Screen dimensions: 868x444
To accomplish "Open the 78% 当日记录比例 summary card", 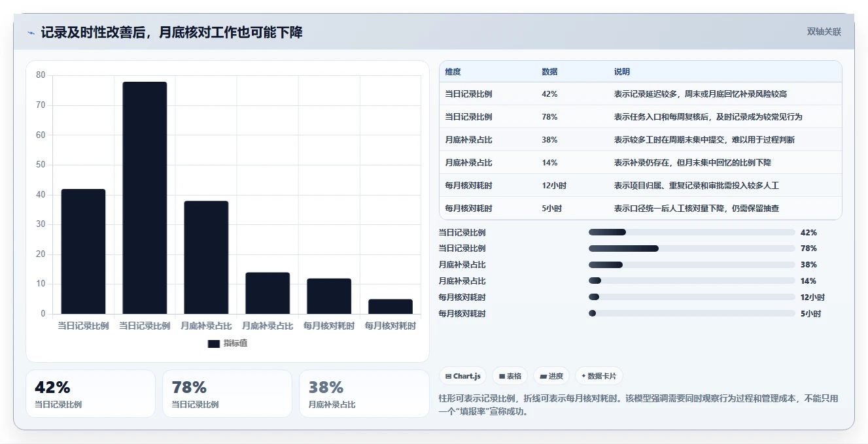I will 227,394.
